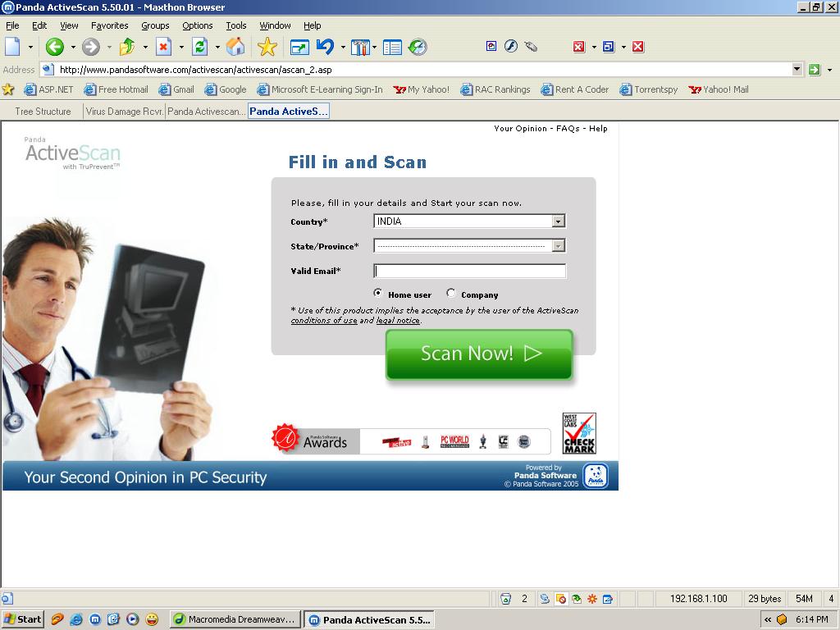Click the blue Undo arrow icon
Viewport: 840px width, 630px height.
[x=325, y=47]
